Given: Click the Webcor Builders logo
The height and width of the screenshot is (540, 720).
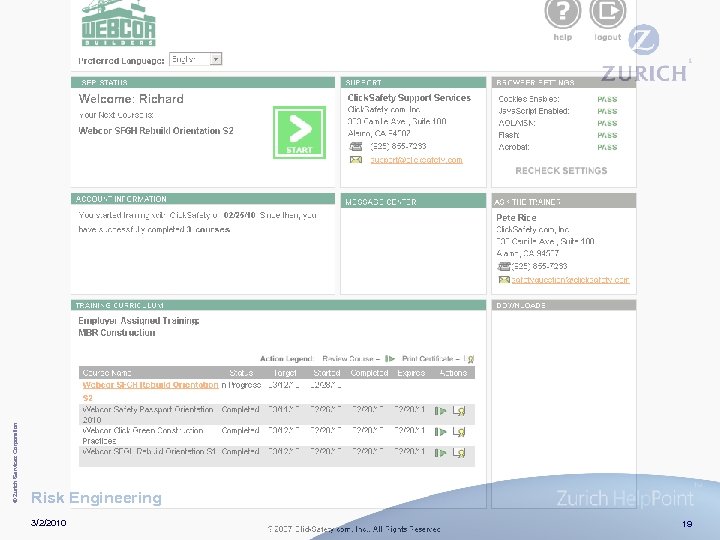Looking at the screenshot, I should (118, 23).
